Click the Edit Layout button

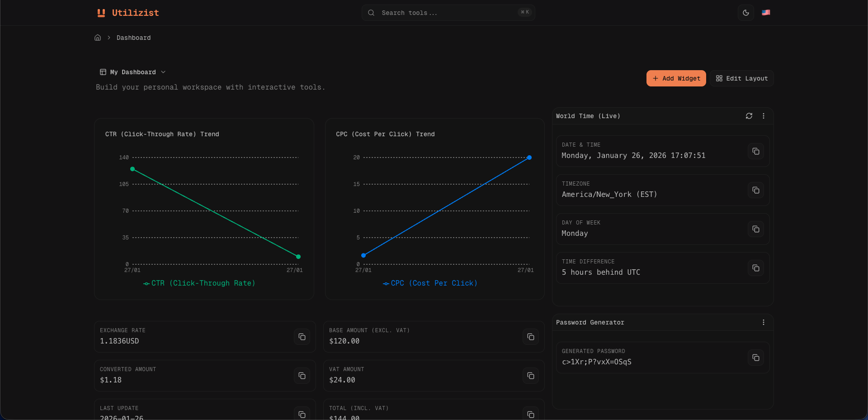(741, 78)
